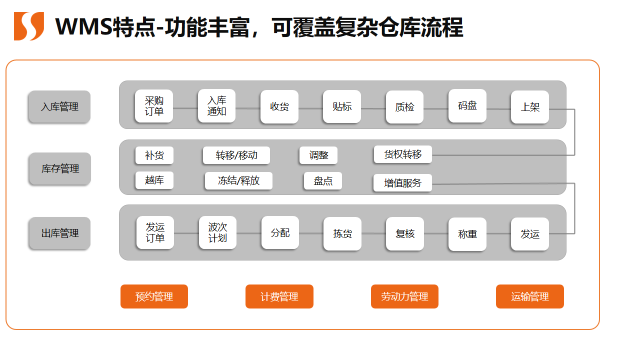Open the orange 劳动力管理 button

coord(404,296)
